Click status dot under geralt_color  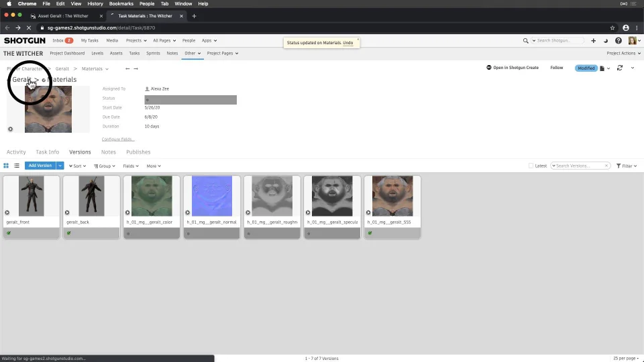coord(128,233)
